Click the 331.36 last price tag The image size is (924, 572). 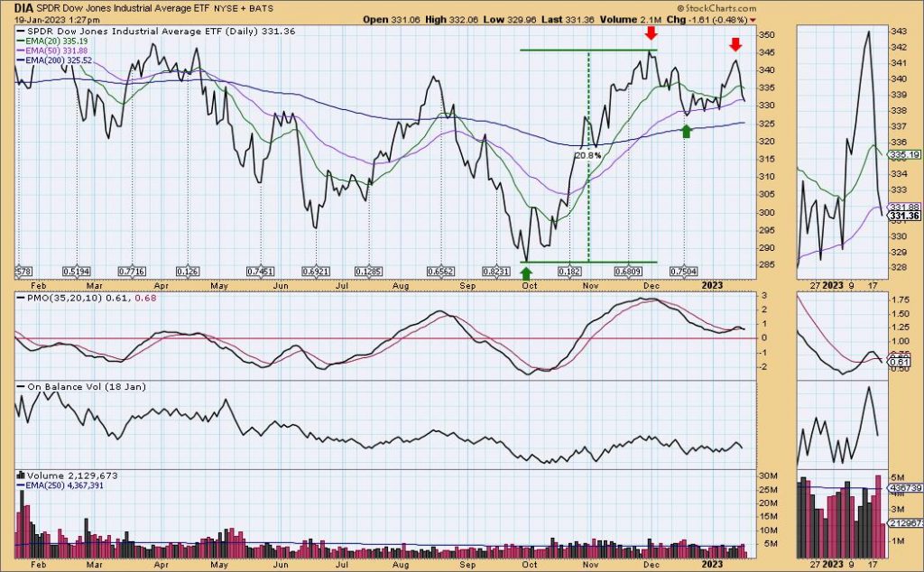click(904, 216)
